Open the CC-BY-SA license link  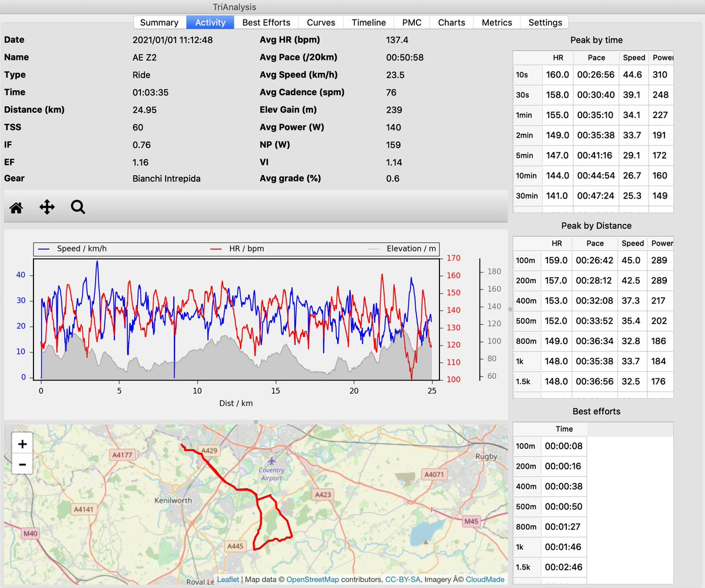click(x=402, y=580)
